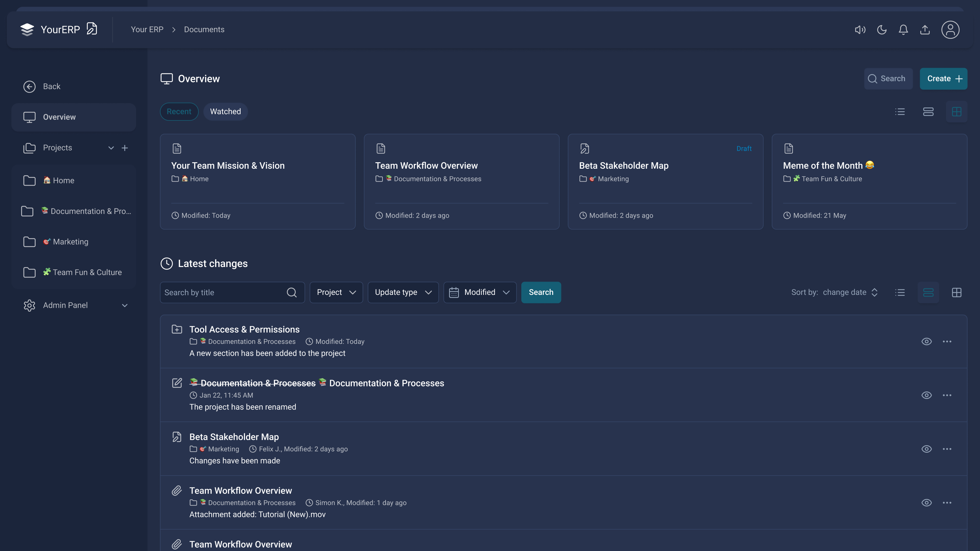Click the upload share icon in header
980x551 pixels.
(925, 30)
